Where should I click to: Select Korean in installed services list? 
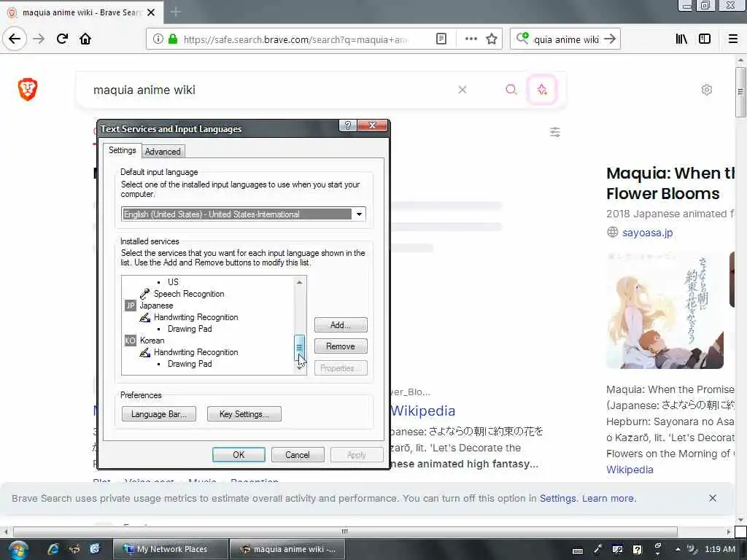[152, 341]
